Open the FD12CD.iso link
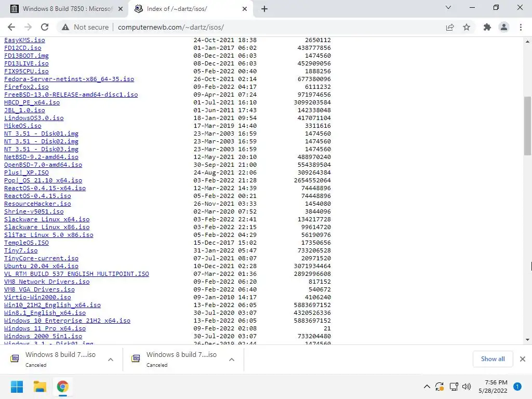 point(23,48)
